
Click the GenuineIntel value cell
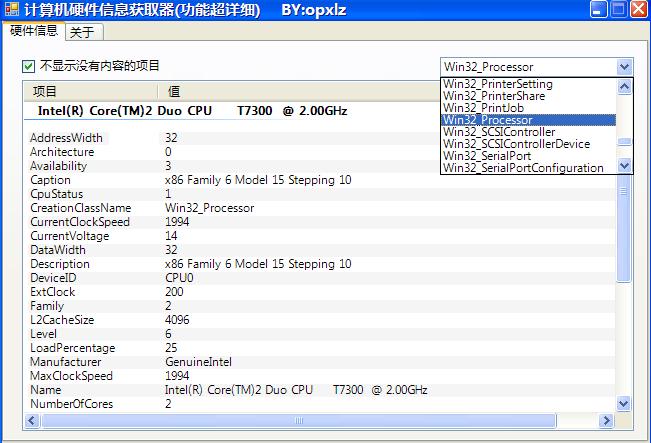point(198,362)
